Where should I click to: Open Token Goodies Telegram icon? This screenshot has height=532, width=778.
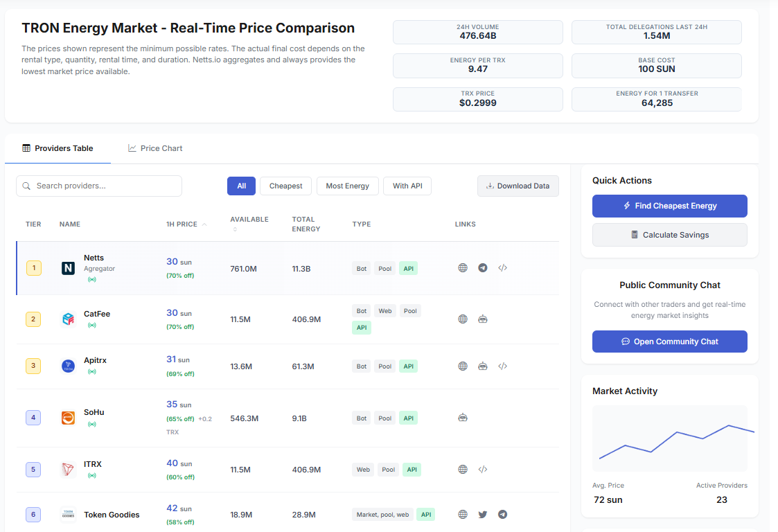tap(503, 515)
